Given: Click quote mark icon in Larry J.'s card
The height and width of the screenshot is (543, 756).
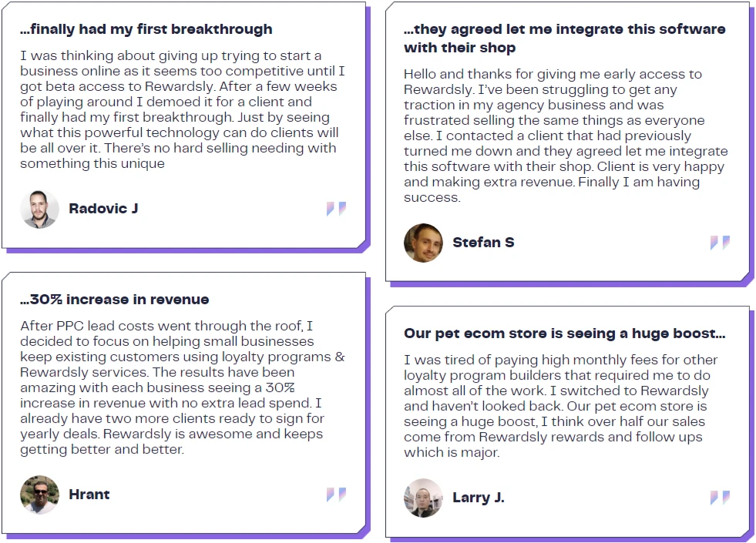Looking at the screenshot, I should pyautogui.click(x=720, y=498).
